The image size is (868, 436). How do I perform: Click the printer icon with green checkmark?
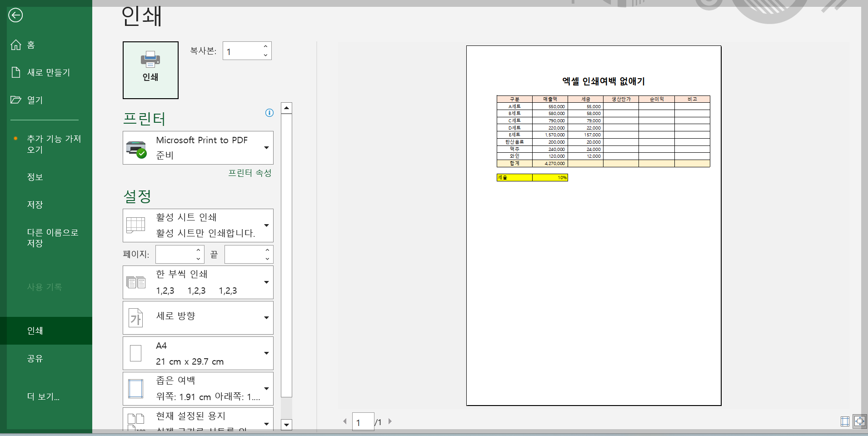pos(136,149)
